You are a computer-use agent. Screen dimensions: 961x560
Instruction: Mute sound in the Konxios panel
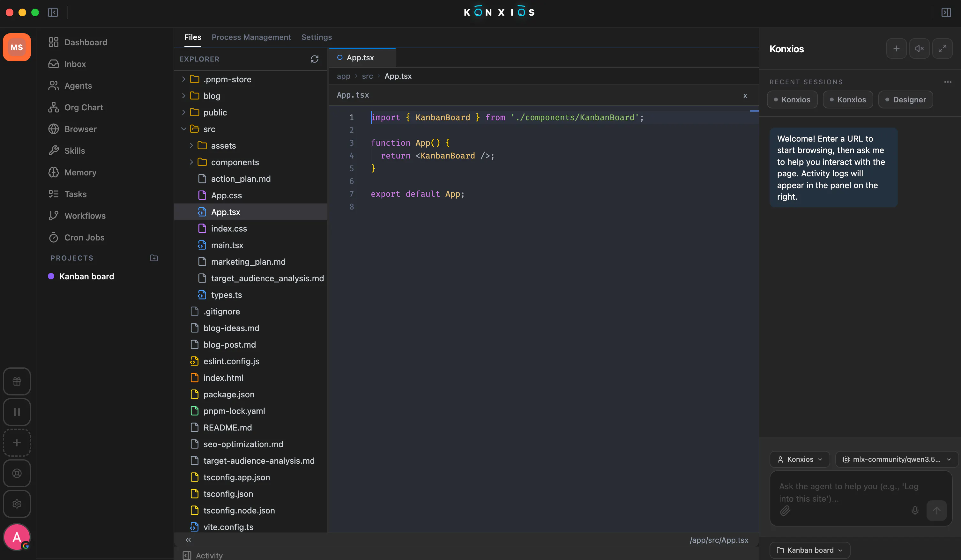(x=919, y=49)
